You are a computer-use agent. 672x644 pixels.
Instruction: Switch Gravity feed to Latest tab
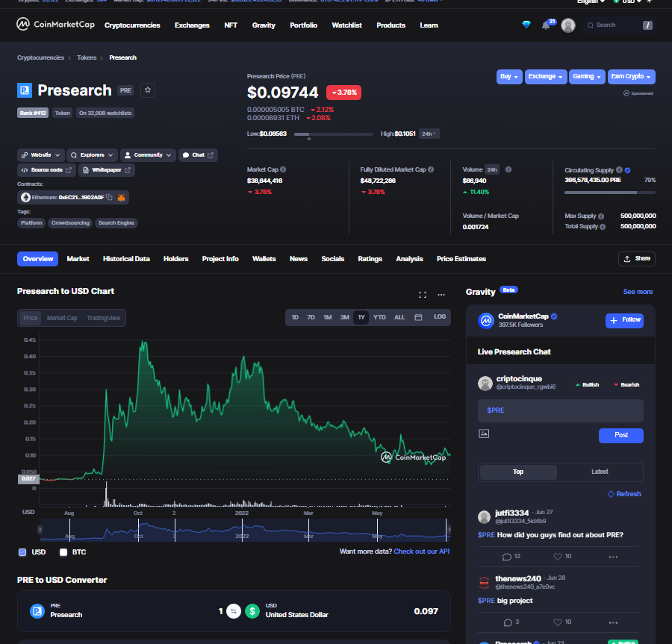[x=600, y=472]
